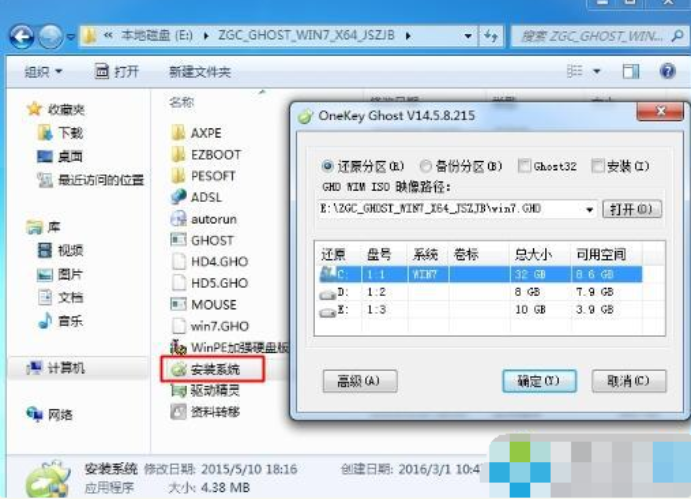
Task: Select the MOUSE application icon
Action: pyautogui.click(x=178, y=304)
